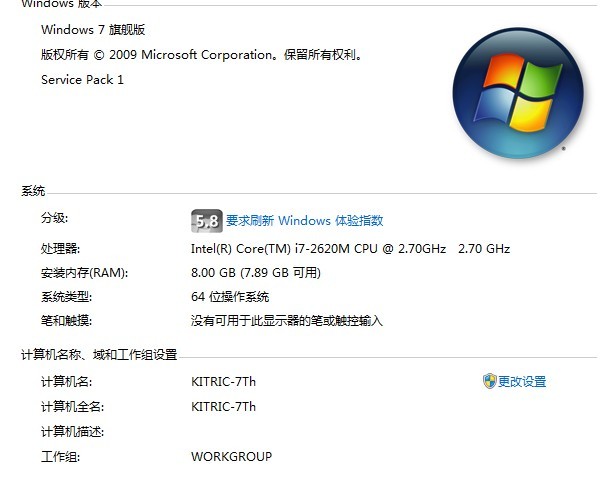Click the 安装内存(RAM) label
608x484 pixels.
pos(85,273)
